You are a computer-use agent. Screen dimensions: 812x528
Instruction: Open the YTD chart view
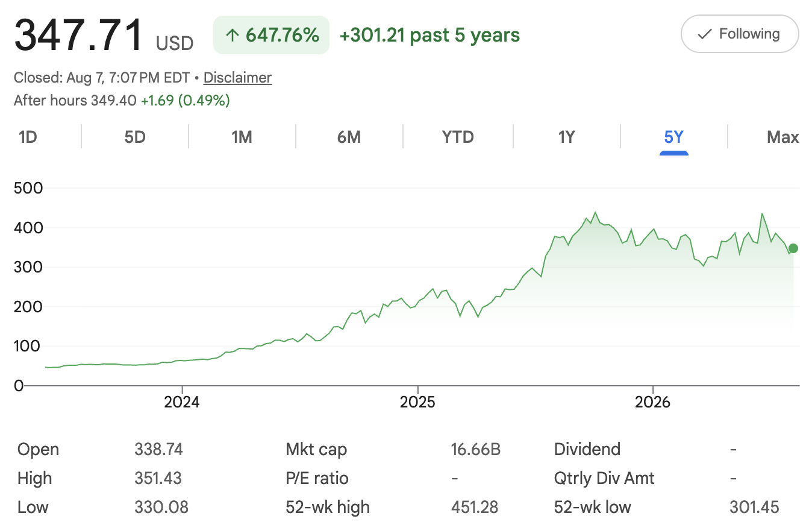click(458, 137)
